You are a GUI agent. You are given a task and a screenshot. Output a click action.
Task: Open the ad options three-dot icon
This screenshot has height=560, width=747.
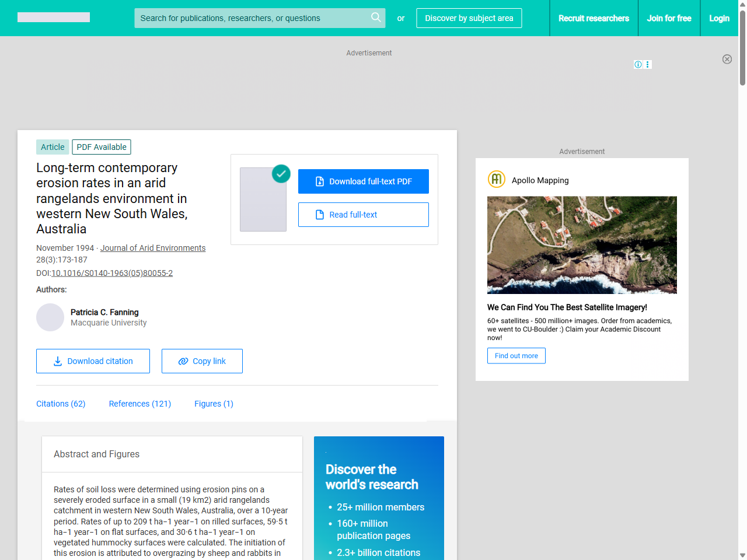click(647, 64)
